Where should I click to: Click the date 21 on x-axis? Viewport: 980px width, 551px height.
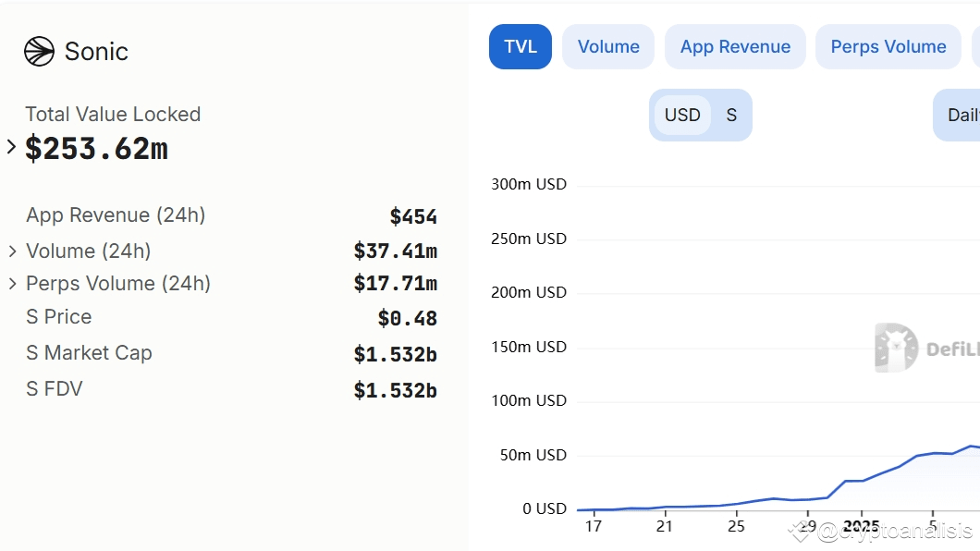(x=665, y=527)
